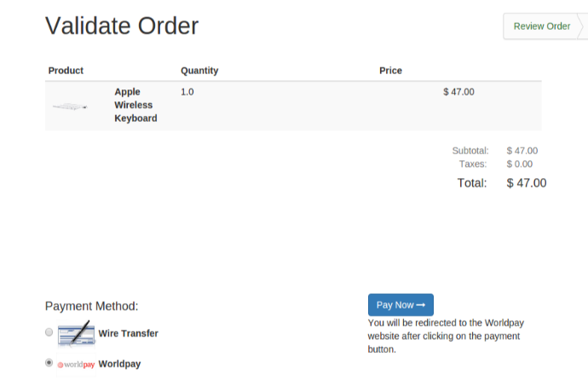The image size is (588, 386).
Task: Open the Review Order step tab
Action: tap(541, 26)
